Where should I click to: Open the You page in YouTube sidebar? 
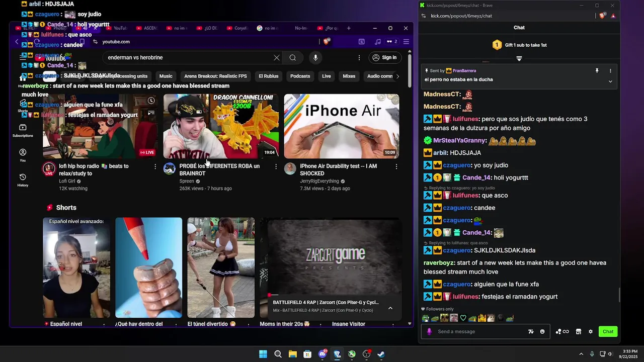pos(23,155)
